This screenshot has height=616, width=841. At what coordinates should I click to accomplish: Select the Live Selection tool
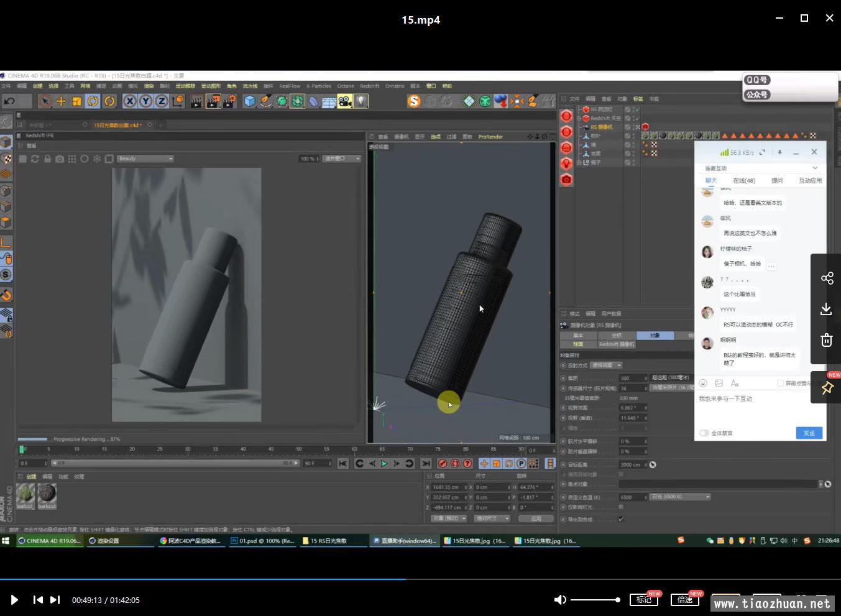[45, 101]
